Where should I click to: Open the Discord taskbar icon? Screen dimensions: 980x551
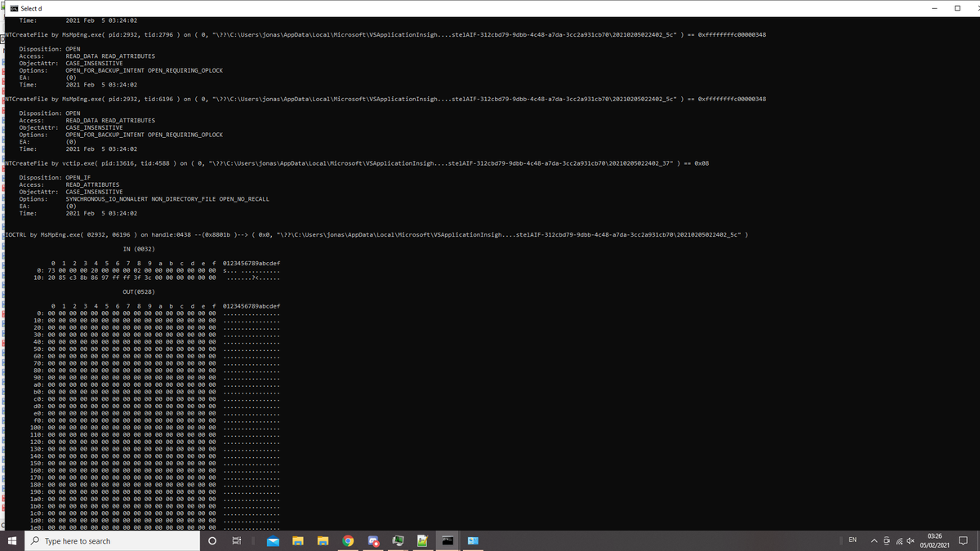tap(373, 541)
